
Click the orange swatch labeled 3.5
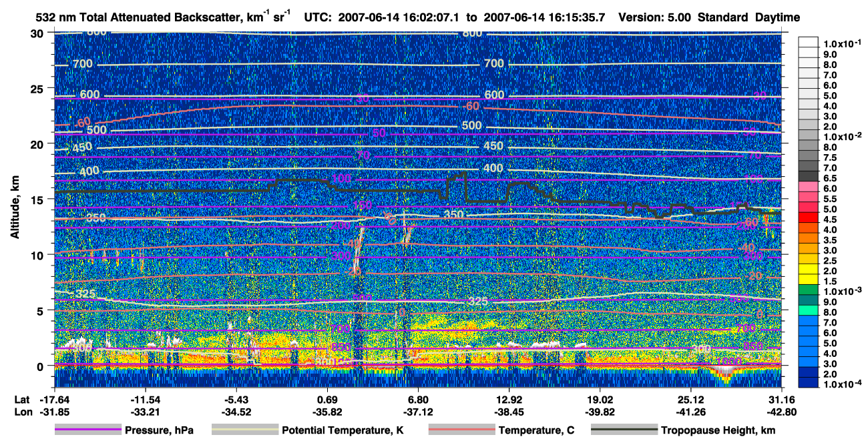[809, 238]
